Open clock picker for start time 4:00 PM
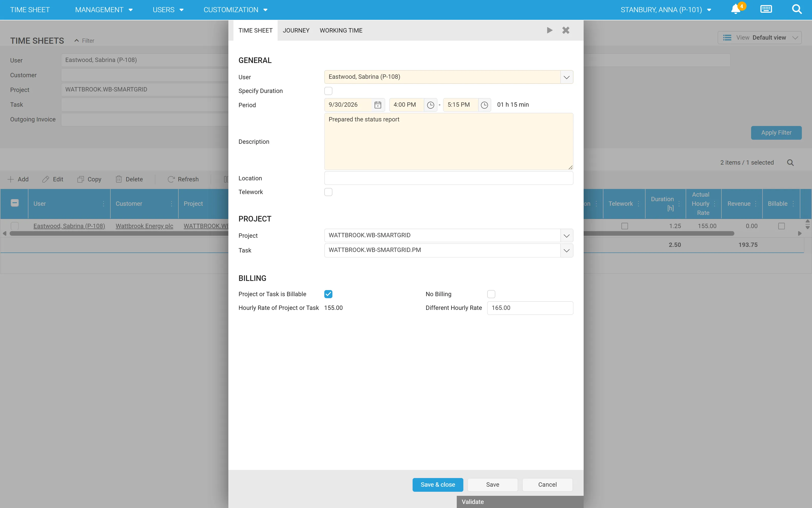812x508 pixels. [x=431, y=105]
